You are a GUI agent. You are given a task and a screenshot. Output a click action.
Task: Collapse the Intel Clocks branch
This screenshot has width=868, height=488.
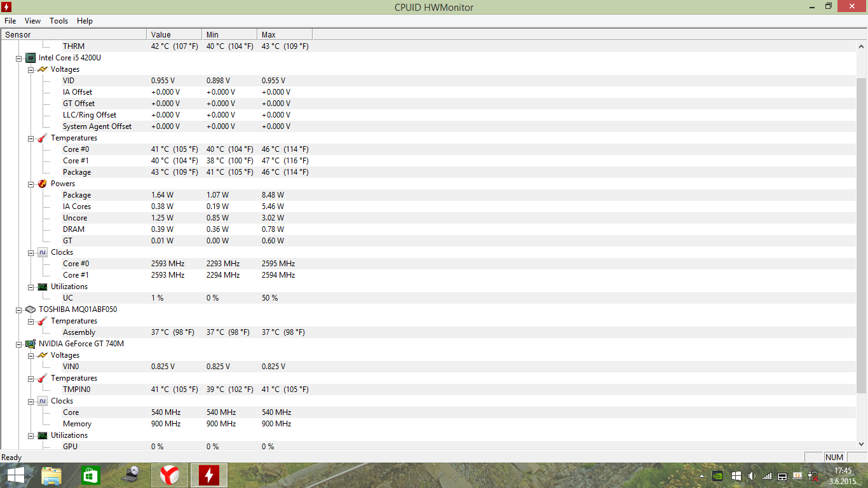[31, 252]
